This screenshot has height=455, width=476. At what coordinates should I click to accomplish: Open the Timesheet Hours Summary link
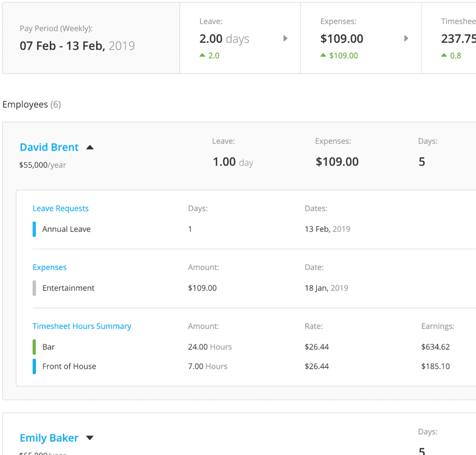tap(82, 326)
